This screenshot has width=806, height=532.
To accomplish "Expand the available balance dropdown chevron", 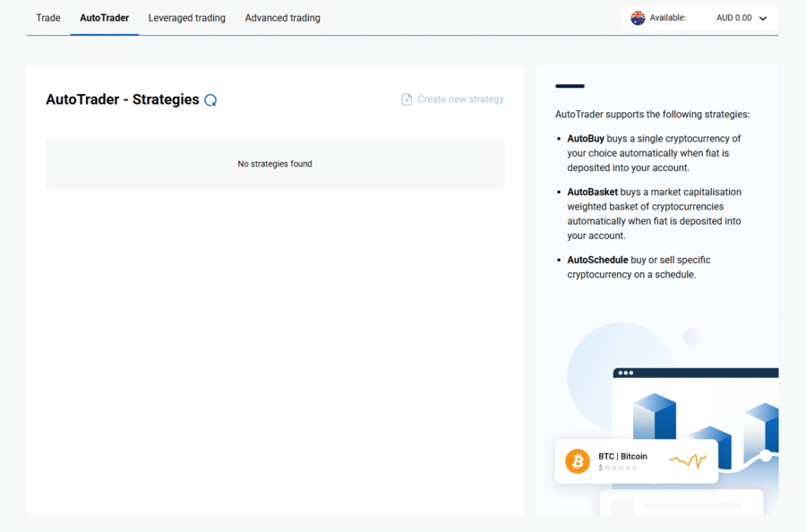I will [x=763, y=19].
